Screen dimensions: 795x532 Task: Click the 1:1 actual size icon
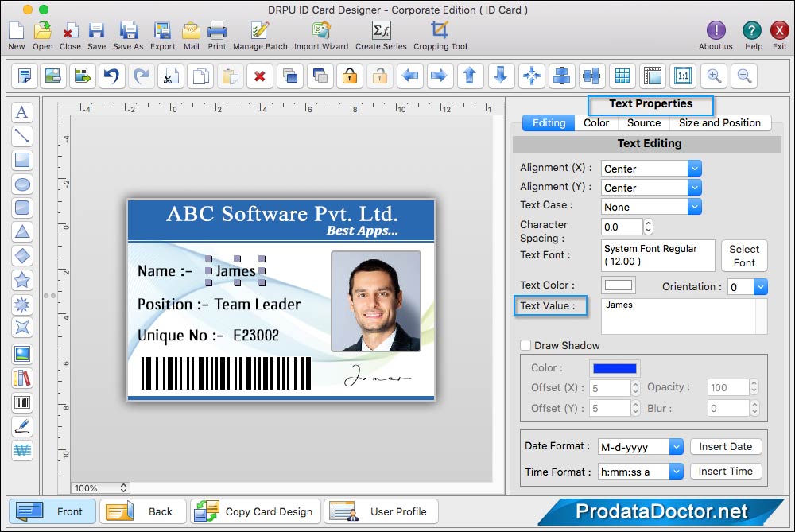click(682, 76)
